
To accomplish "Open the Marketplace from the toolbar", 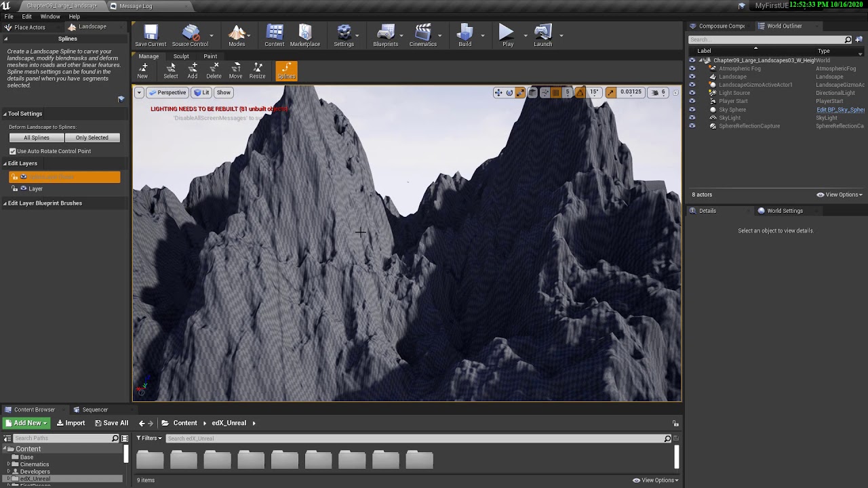I will tap(305, 36).
